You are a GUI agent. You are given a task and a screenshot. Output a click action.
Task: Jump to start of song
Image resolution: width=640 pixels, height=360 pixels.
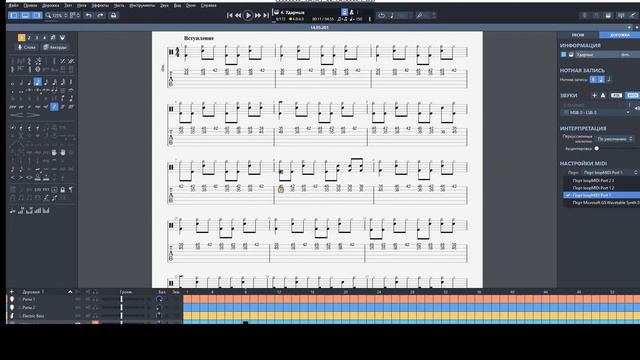coord(229,16)
